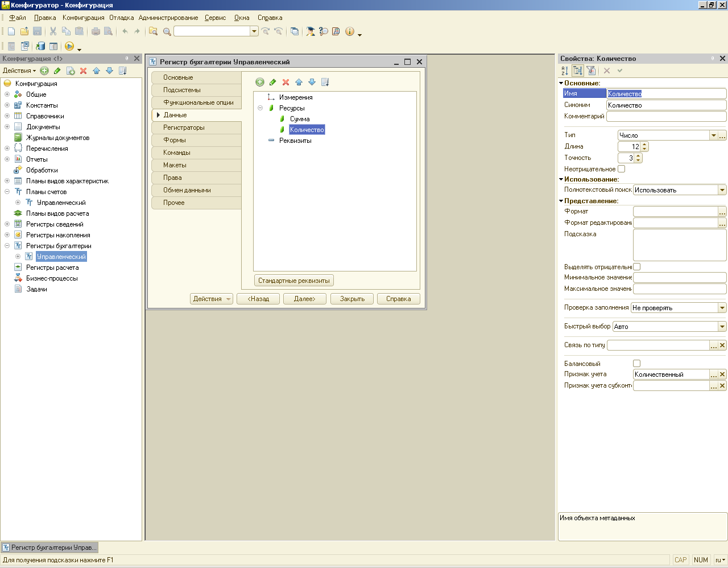Expand the Справочники tree node
The image size is (728, 568).
tap(7, 116)
